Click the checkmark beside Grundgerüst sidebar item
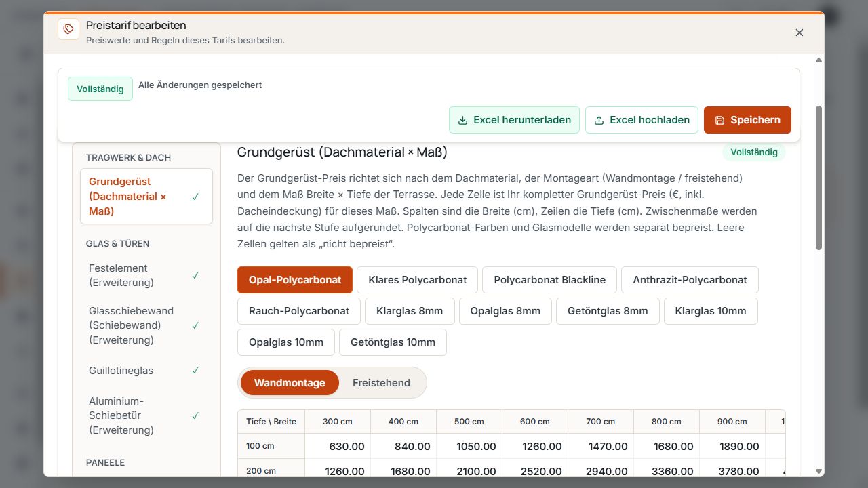This screenshot has width=868, height=488. pyautogui.click(x=195, y=197)
